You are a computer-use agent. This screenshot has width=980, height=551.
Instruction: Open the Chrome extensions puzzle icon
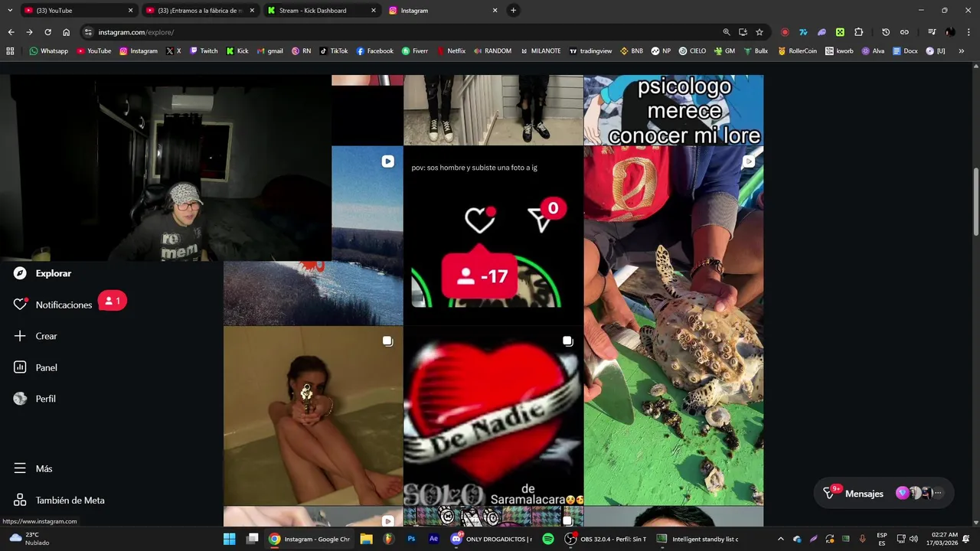click(x=858, y=32)
